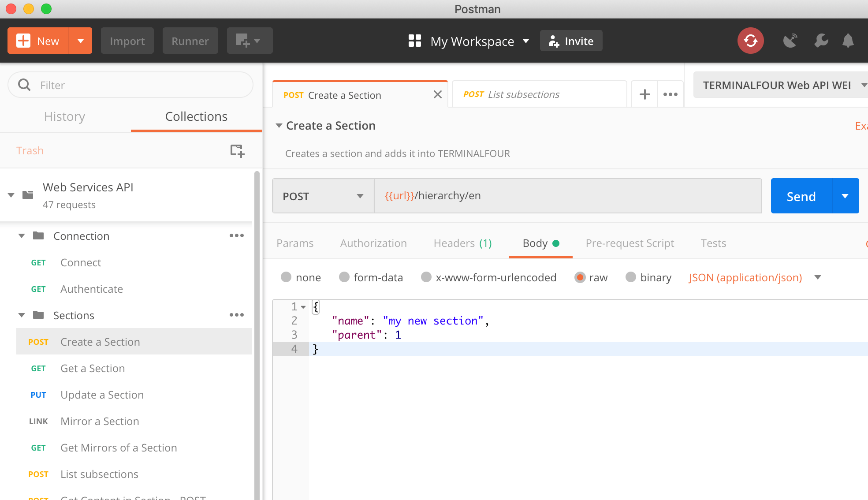Add a new request tab with plus
The height and width of the screenshot is (500, 868).
[x=644, y=94]
